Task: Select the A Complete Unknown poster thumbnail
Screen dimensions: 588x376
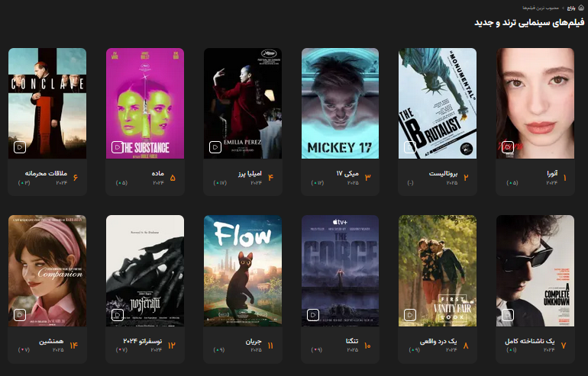Action: 535,271
